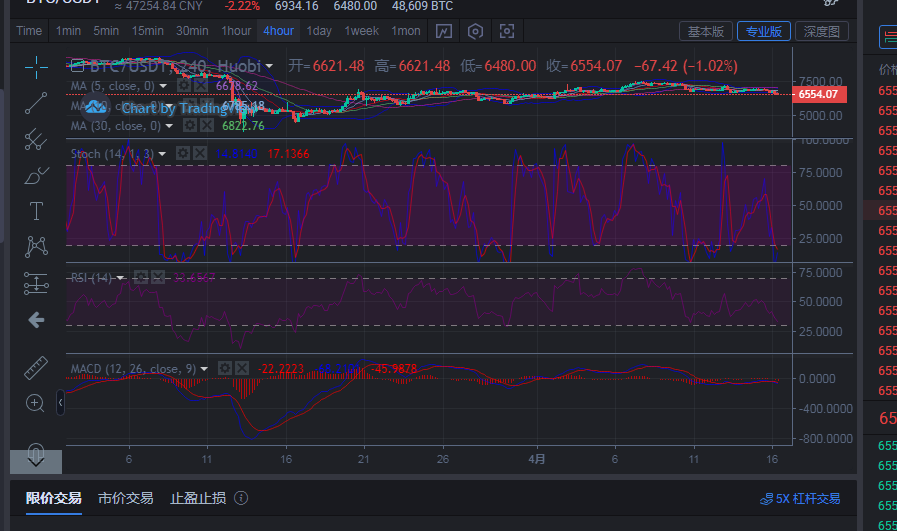Open settings gear for MACD indicator
The height and width of the screenshot is (531, 897).
[x=225, y=368]
